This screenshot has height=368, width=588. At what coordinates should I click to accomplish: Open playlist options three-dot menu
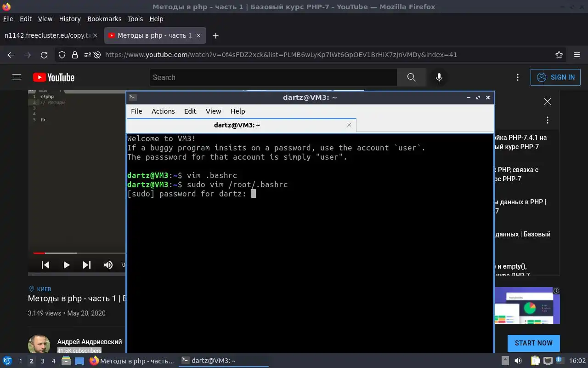[547, 120]
